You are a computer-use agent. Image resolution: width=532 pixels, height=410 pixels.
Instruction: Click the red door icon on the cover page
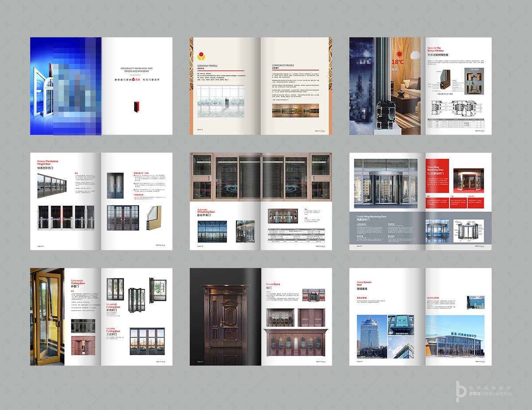coord(137,107)
